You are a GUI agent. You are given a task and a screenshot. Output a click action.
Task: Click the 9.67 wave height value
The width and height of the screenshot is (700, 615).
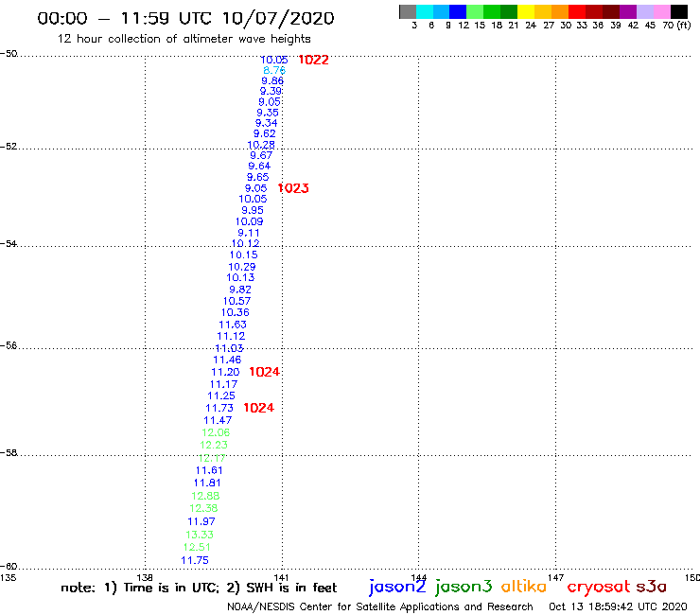pyautogui.click(x=261, y=155)
